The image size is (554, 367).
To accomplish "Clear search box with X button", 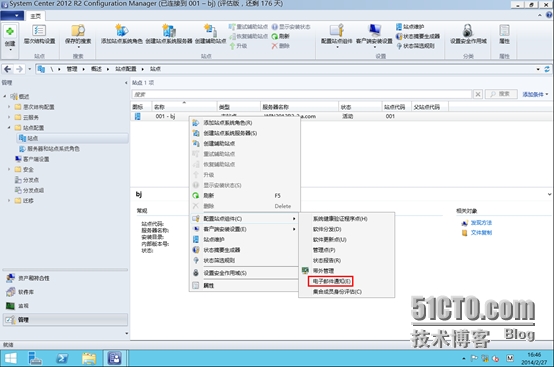I will 478,94.
